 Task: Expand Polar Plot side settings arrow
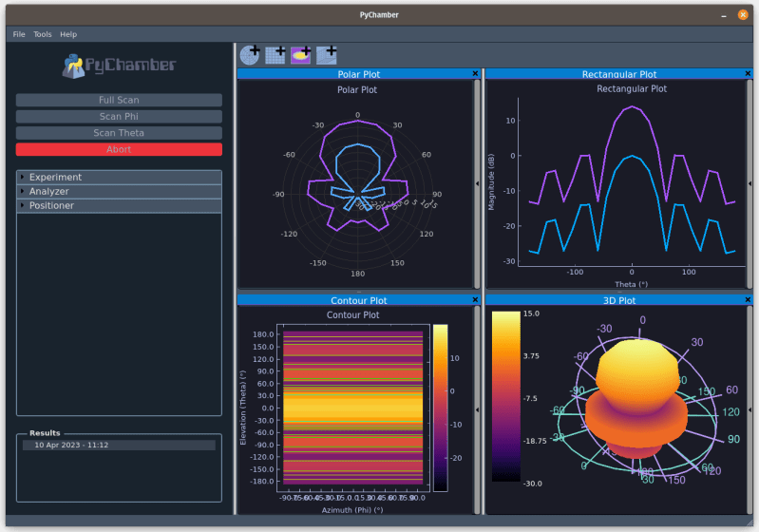point(477,183)
